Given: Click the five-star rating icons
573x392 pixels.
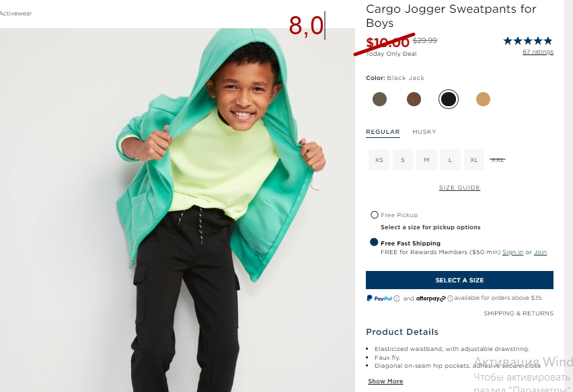Looking at the screenshot, I should click(528, 41).
